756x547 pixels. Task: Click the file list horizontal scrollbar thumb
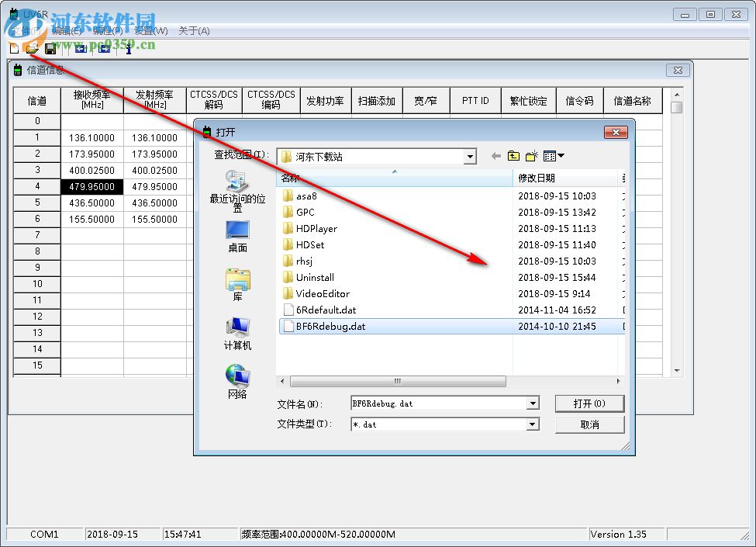399,381
